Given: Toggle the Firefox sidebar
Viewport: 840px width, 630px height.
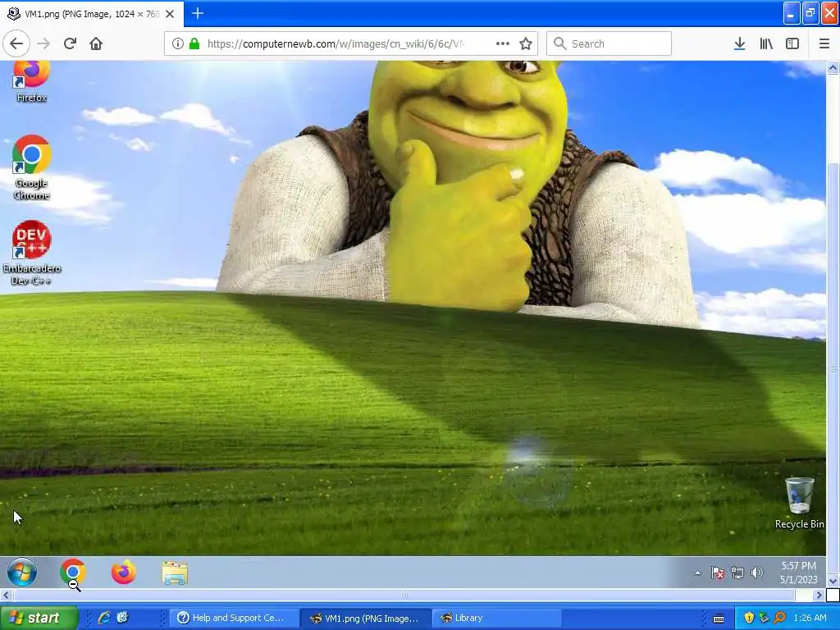Looking at the screenshot, I should pos(792,43).
